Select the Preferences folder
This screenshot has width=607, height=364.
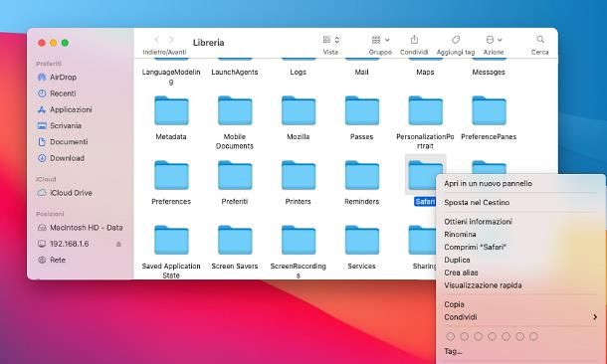tap(171, 175)
